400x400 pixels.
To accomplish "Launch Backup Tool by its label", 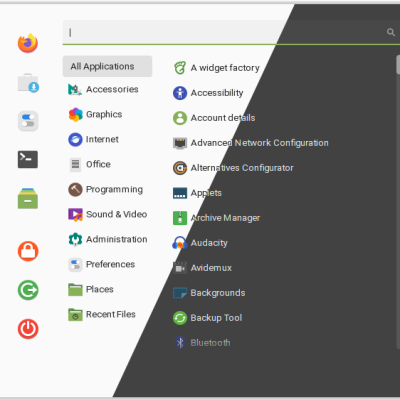I will pos(216,318).
